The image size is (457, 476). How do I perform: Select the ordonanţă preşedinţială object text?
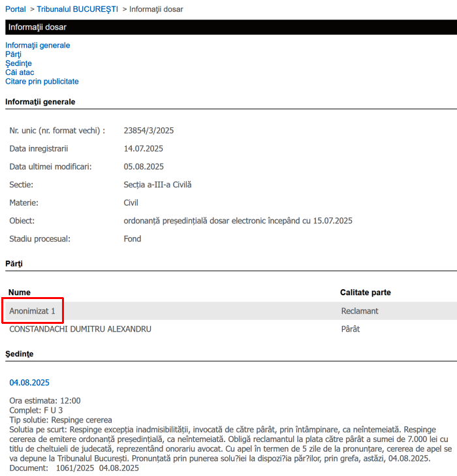[238, 221]
